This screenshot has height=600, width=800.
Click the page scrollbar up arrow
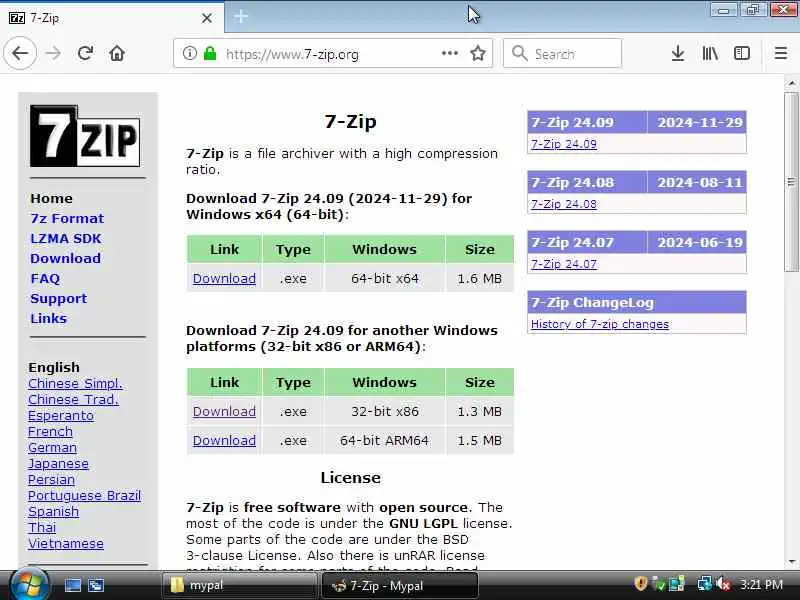pyautogui.click(x=791, y=83)
